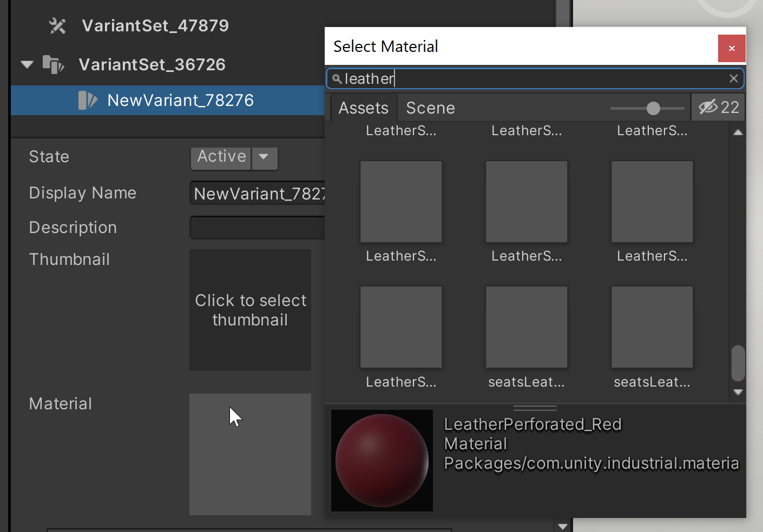Screen dimensions: 763x532
Task: Select the Assets tab
Action: [x=363, y=108]
